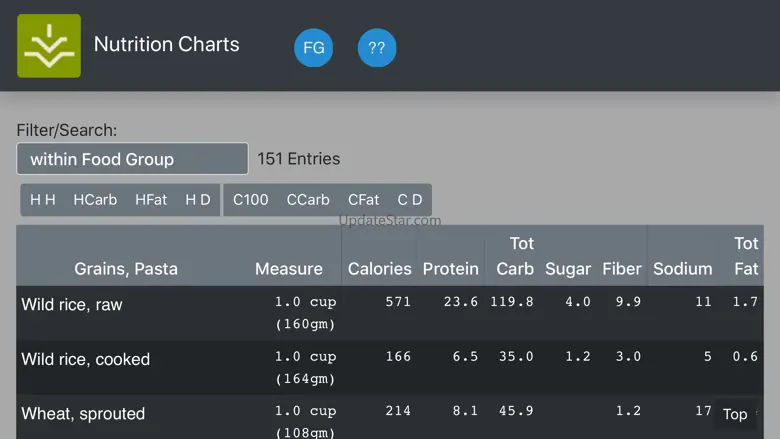Toggle the H H filter
The image size is (780, 439).
[x=43, y=200]
